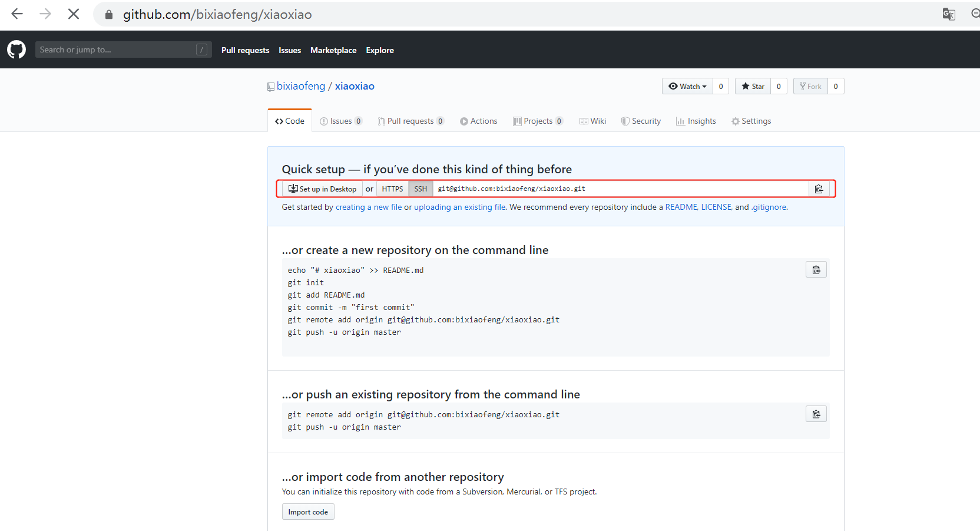
Task: Open Issues in the top navigation bar
Action: [x=290, y=50]
